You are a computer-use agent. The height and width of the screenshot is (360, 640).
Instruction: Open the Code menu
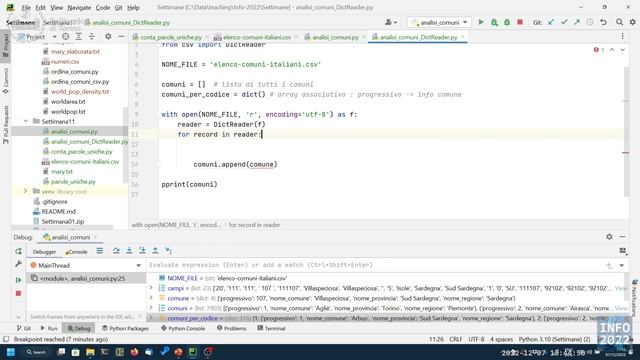click(102, 7)
